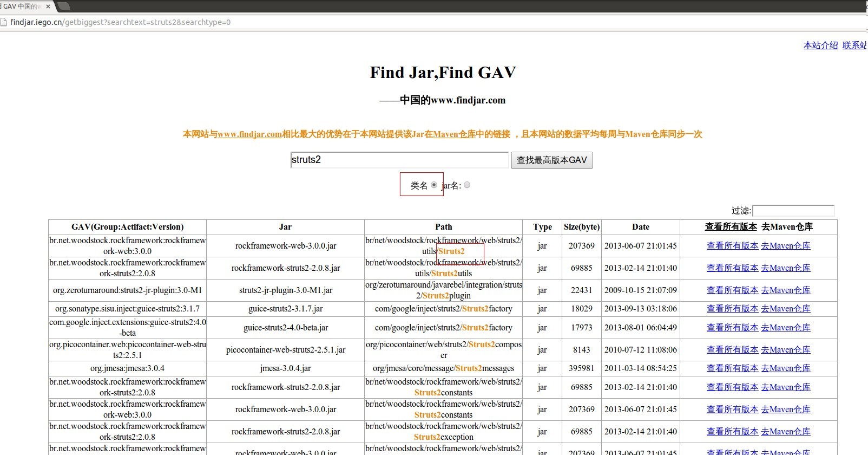Click the Jar column header

tap(285, 227)
